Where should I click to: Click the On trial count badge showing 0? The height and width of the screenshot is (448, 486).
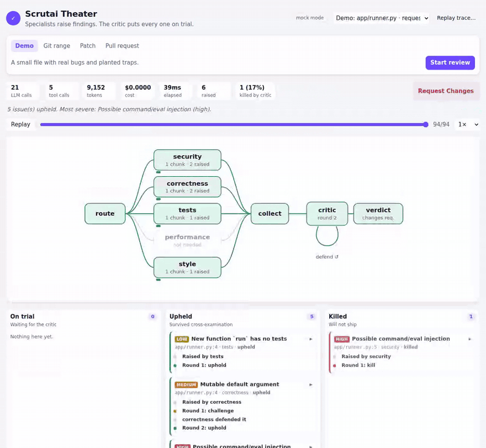pos(152,317)
